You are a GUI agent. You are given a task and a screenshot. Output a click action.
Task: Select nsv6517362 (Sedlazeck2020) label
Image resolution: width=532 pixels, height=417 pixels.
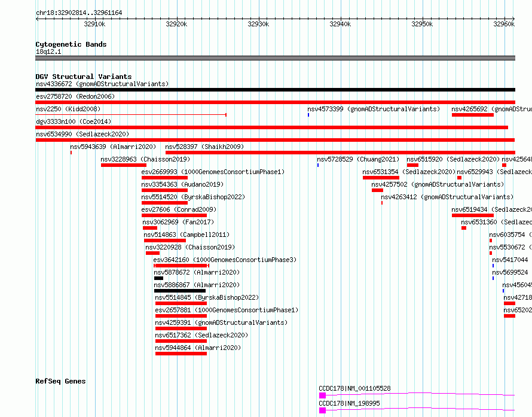click(x=201, y=335)
